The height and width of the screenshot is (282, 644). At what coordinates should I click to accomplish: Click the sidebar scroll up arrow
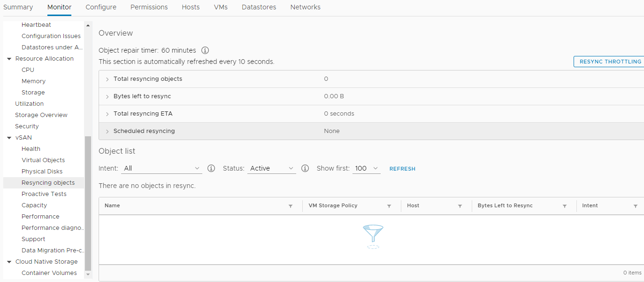tap(88, 25)
